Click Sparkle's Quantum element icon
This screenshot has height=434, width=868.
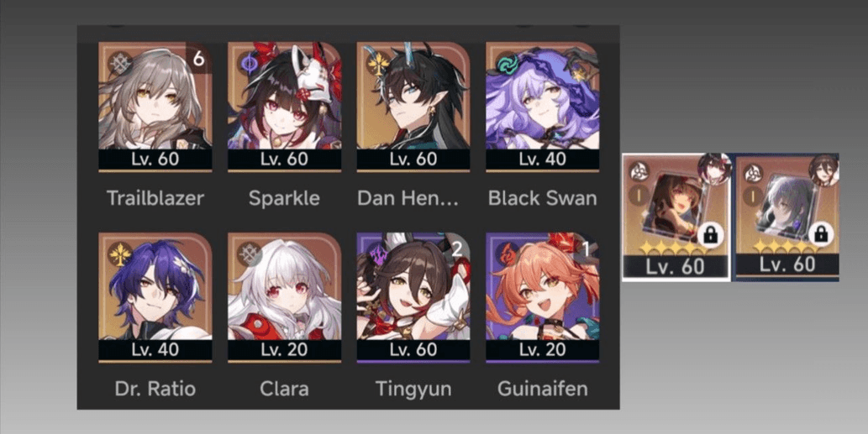(250, 64)
